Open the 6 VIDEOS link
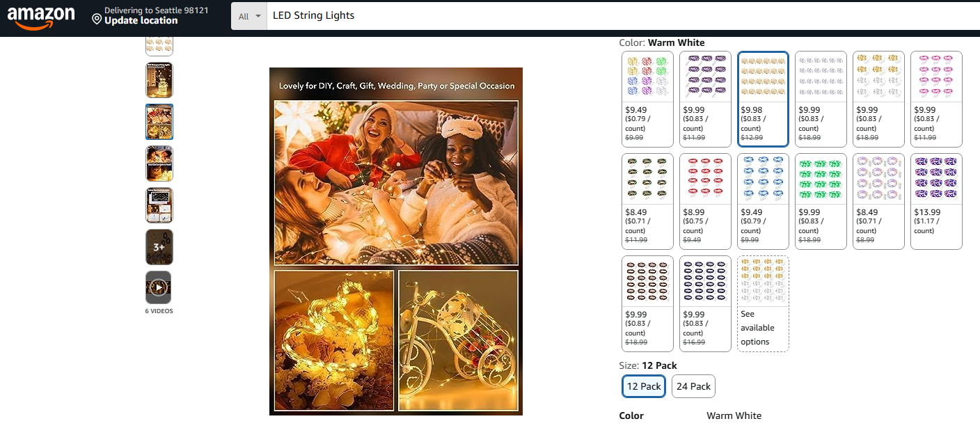The height and width of the screenshot is (428, 980). point(159,311)
